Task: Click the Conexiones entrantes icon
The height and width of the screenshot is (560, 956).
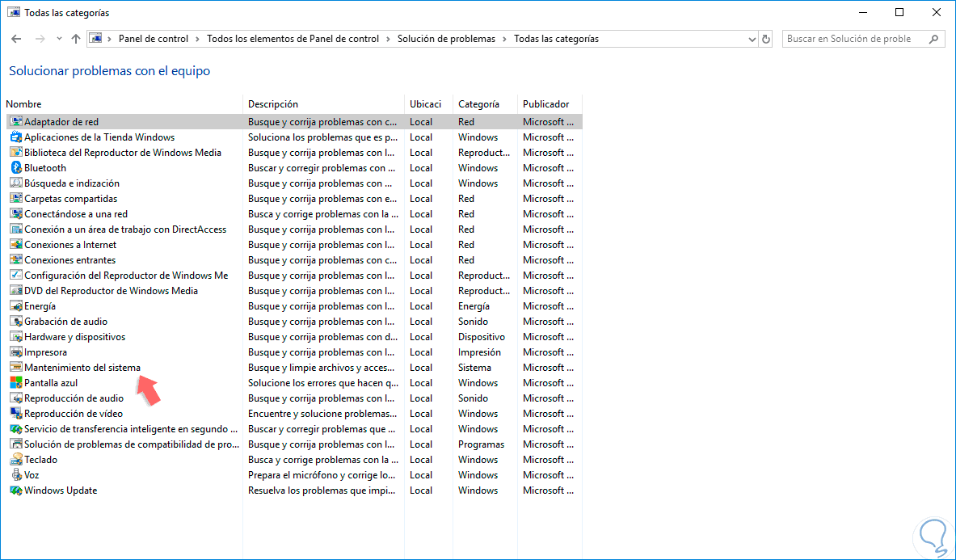Action: (16, 260)
